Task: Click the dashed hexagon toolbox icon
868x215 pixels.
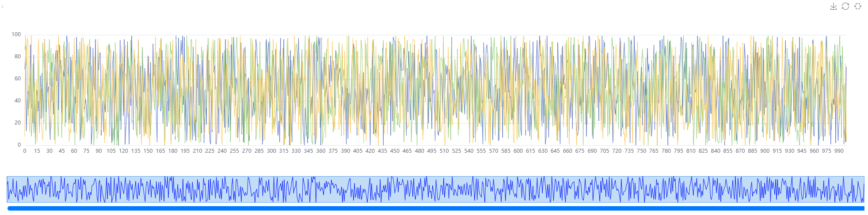Action: click(x=858, y=6)
